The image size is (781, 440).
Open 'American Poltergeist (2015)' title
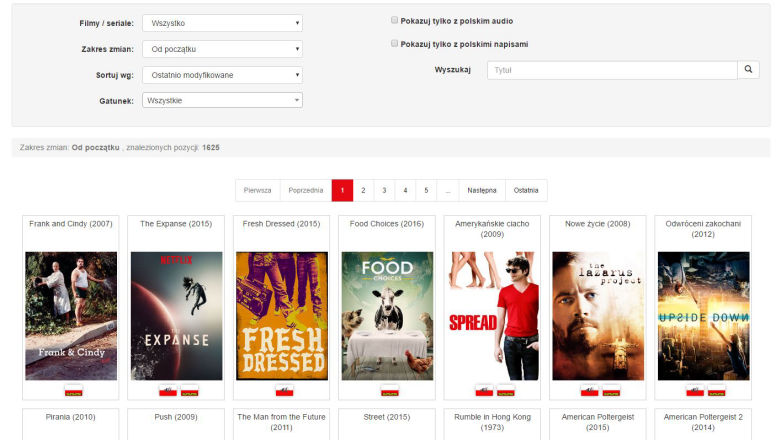coord(598,422)
